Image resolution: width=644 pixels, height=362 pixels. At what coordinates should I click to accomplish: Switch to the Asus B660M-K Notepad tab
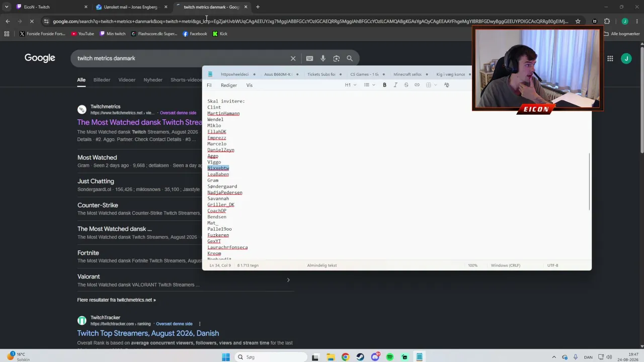click(x=278, y=74)
